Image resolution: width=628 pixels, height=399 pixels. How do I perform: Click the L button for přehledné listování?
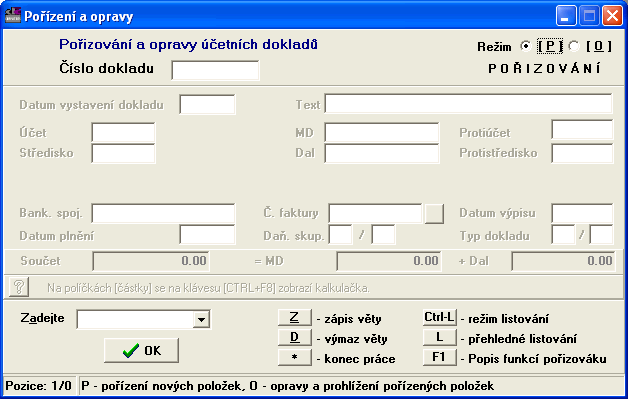[x=439, y=337]
